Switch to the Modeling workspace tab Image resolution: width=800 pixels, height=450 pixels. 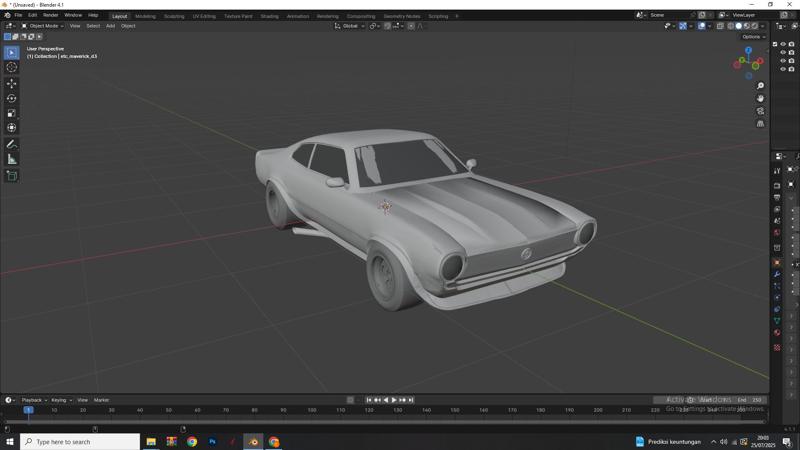(x=145, y=16)
